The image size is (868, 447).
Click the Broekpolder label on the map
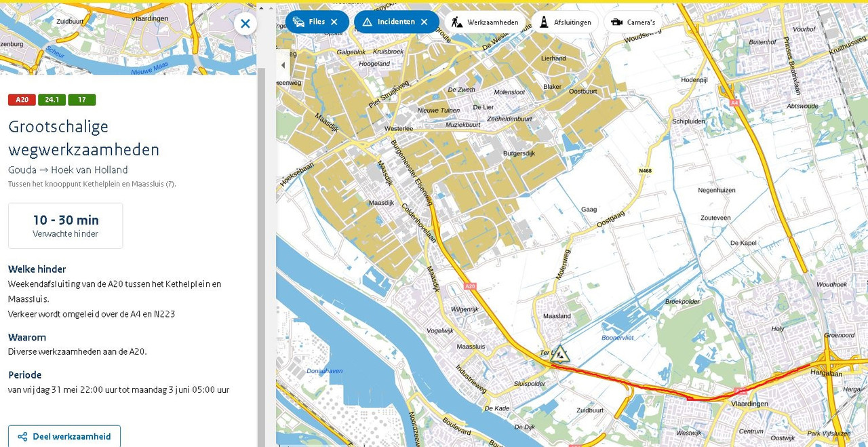(x=682, y=301)
